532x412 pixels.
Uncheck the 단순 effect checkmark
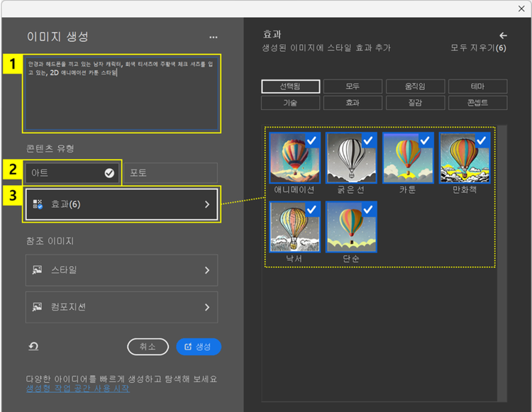click(x=368, y=209)
